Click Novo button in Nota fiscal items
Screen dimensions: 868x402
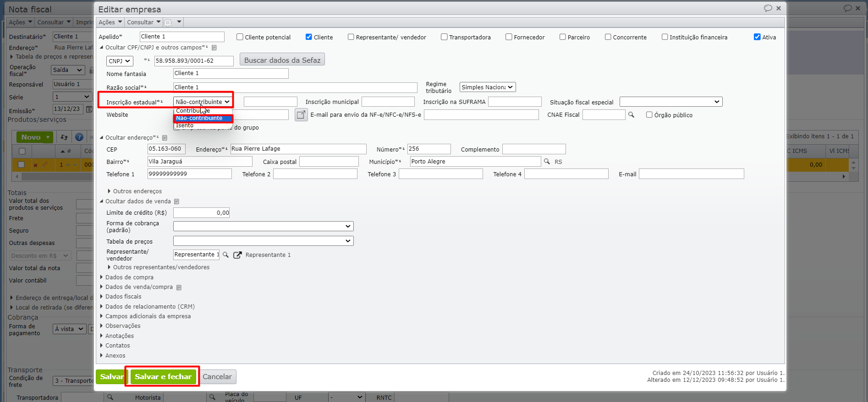click(35, 137)
